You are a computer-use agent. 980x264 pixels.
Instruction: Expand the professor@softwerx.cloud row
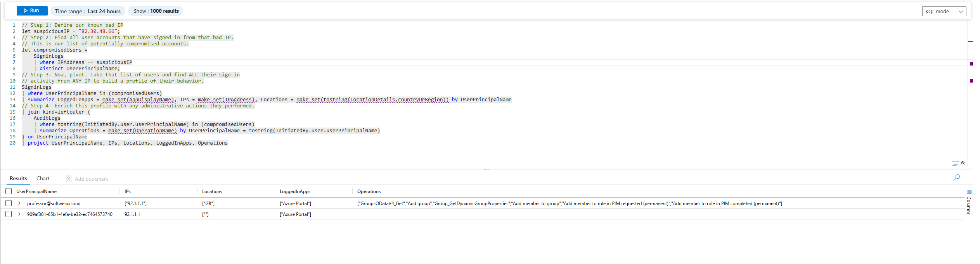coord(19,203)
